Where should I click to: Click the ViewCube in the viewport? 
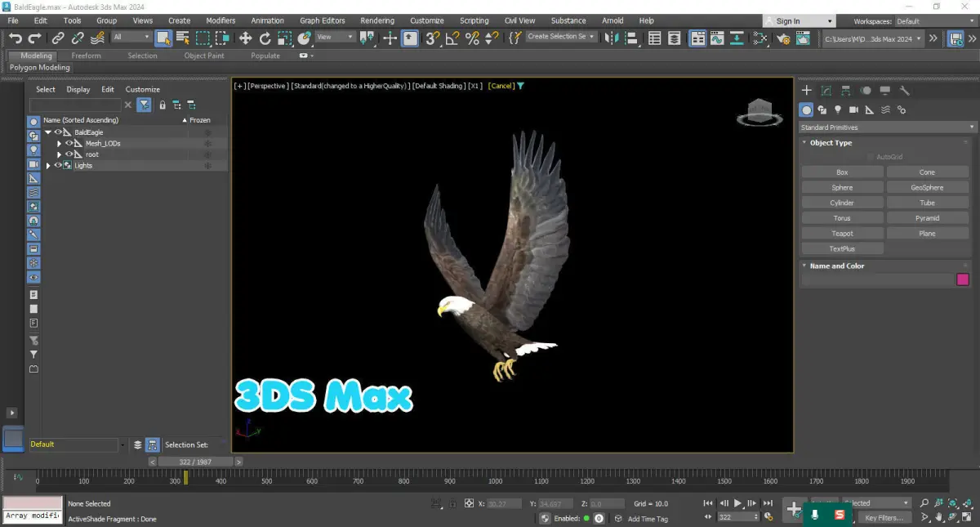point(759,113)
